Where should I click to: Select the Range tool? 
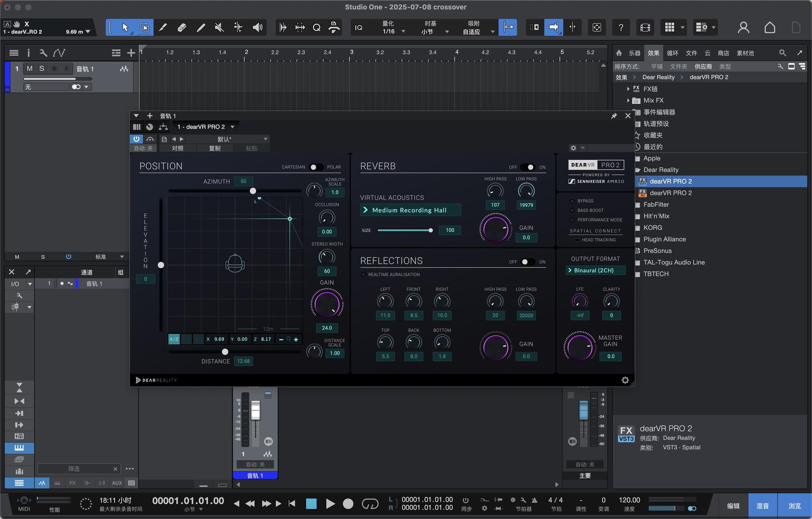(x=144, y=27)
